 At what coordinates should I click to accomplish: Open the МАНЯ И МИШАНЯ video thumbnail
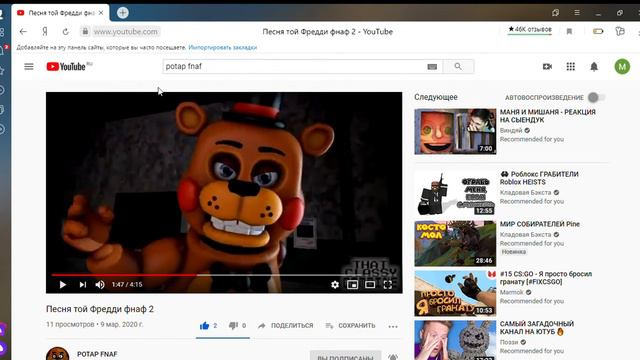[x=455, y=131]
